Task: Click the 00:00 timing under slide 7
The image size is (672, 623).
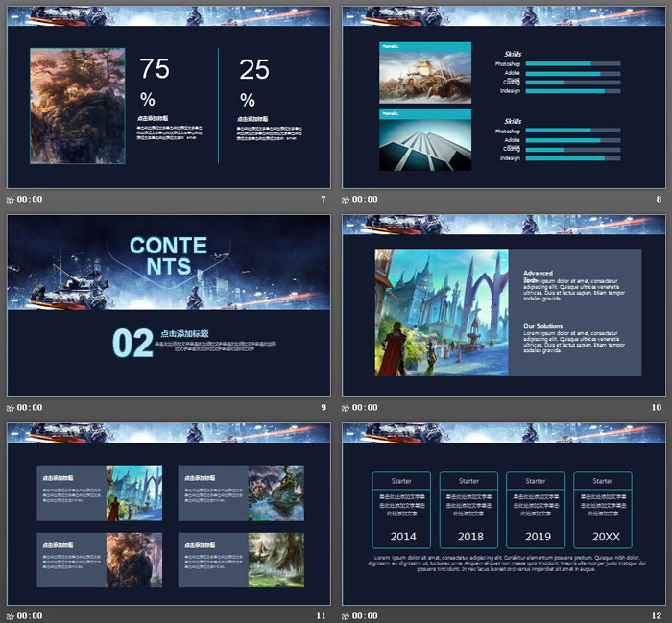Action: pos(30,200)
